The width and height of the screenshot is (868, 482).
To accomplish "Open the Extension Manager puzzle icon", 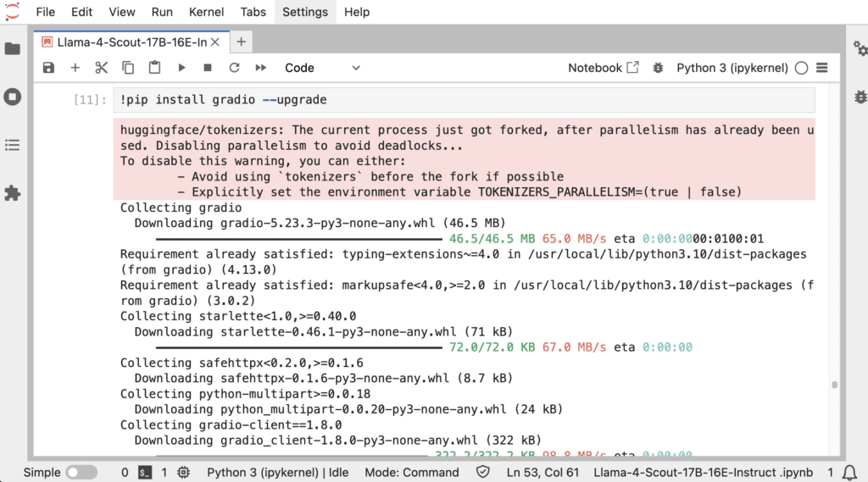I will 12,193.
